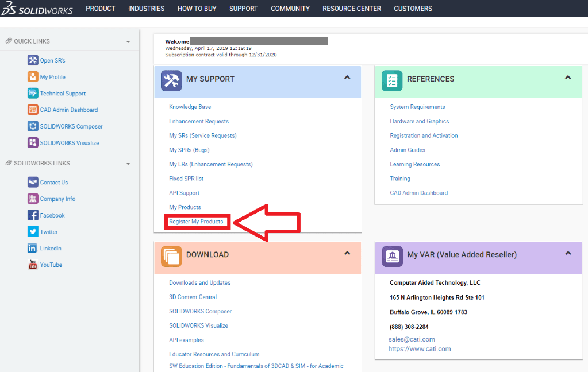
Task: Open the Downloads and Updates link
Action: click(199, 282)
